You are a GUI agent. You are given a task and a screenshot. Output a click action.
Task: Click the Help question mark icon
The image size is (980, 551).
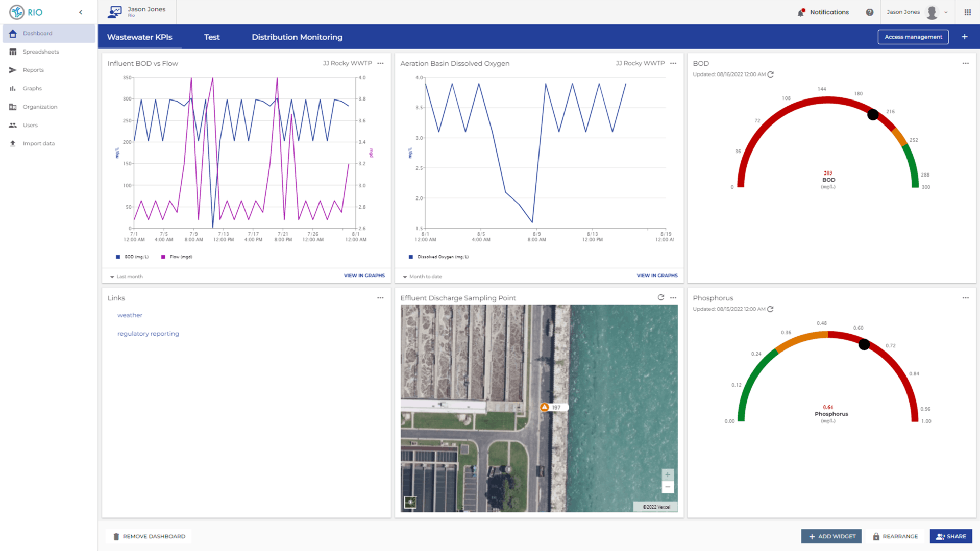click(870, 12)
